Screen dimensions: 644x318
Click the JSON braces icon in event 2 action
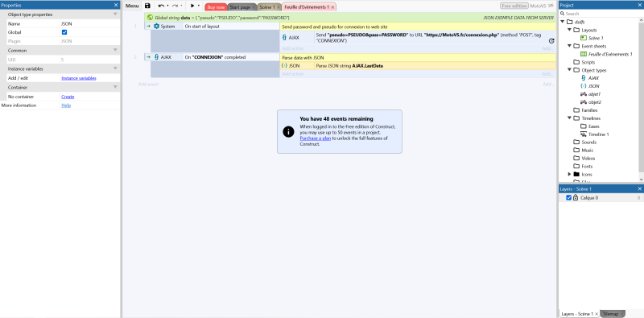(x=284, y=65)
